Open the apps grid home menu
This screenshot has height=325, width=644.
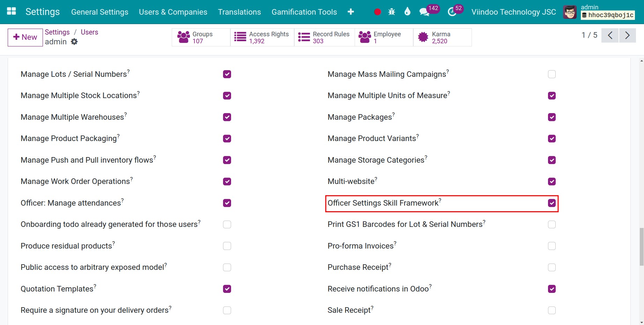(x=12, y=12)
